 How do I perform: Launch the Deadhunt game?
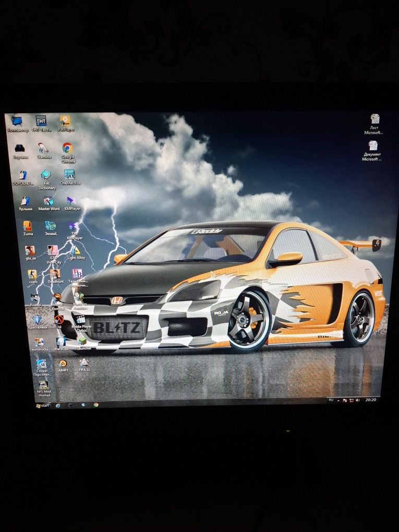point(55,276)
